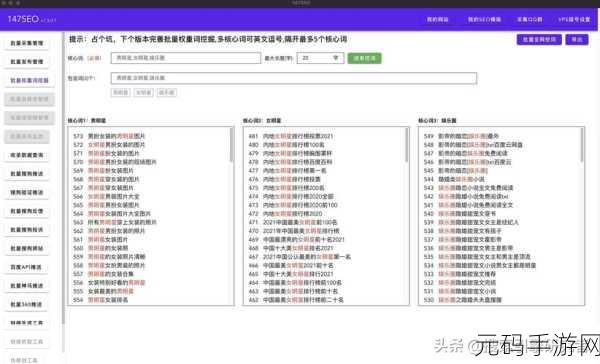
Task: Open the 我的网站 top navigation item
Action: [x=437, y=20]
